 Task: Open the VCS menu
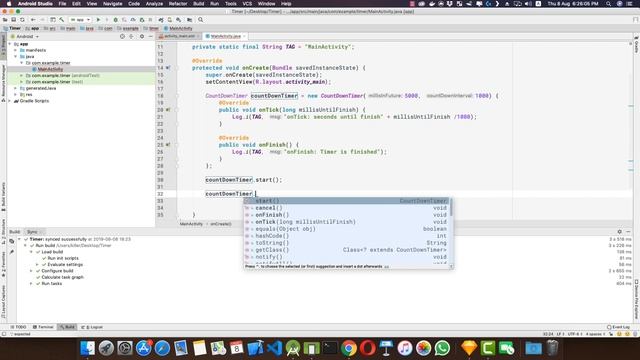[x=247, y=4]
